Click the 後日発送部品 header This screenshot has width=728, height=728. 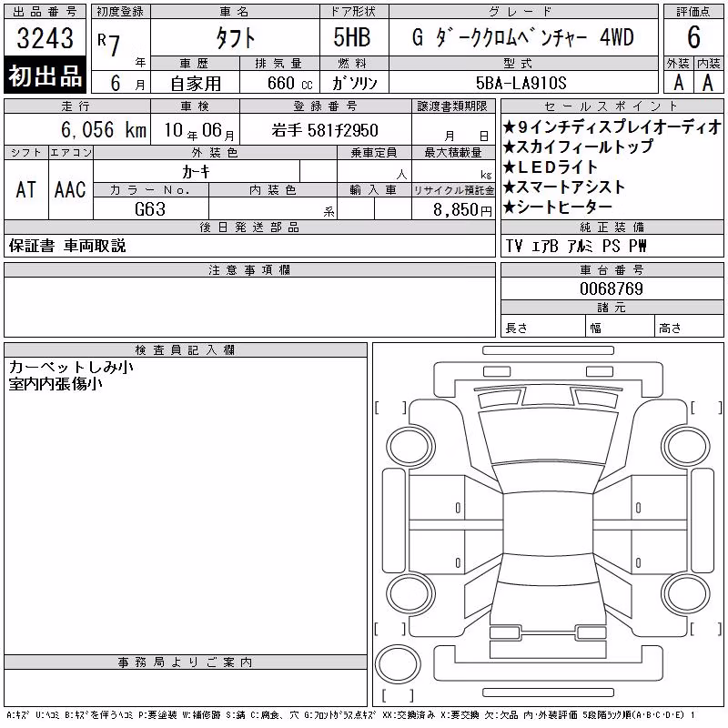(249, 227)
